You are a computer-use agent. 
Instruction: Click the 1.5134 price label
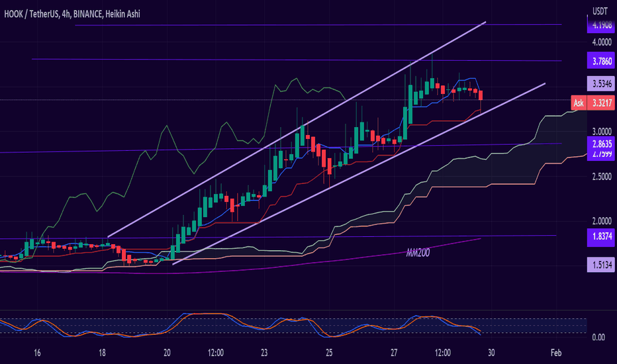[601, 265]
